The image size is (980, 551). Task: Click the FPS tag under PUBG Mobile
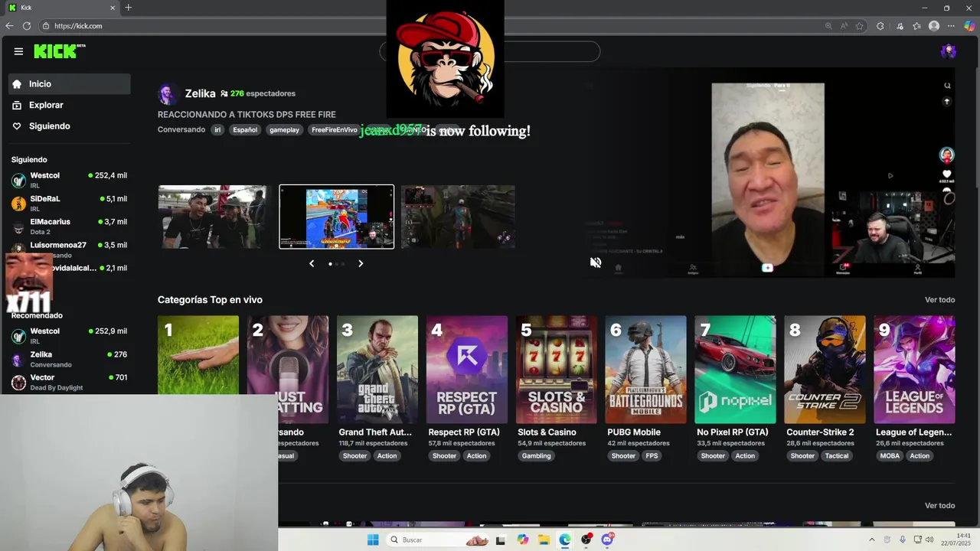[x=652, y=456]
